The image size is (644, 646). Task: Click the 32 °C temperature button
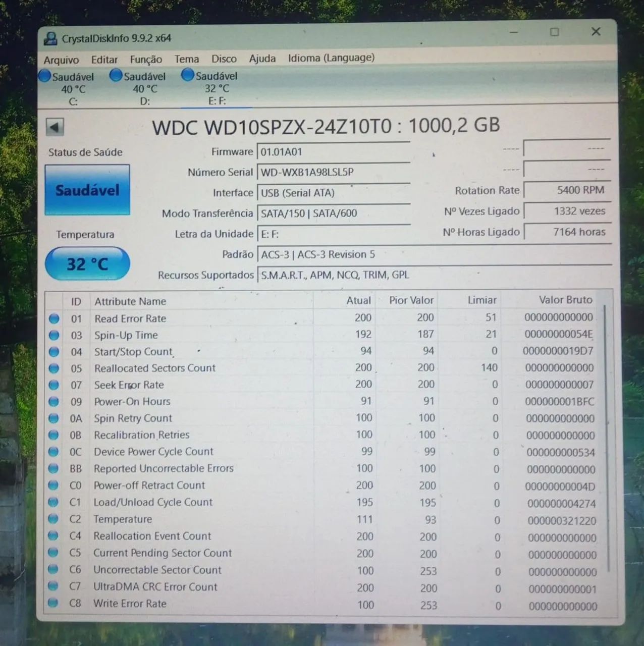87,263
